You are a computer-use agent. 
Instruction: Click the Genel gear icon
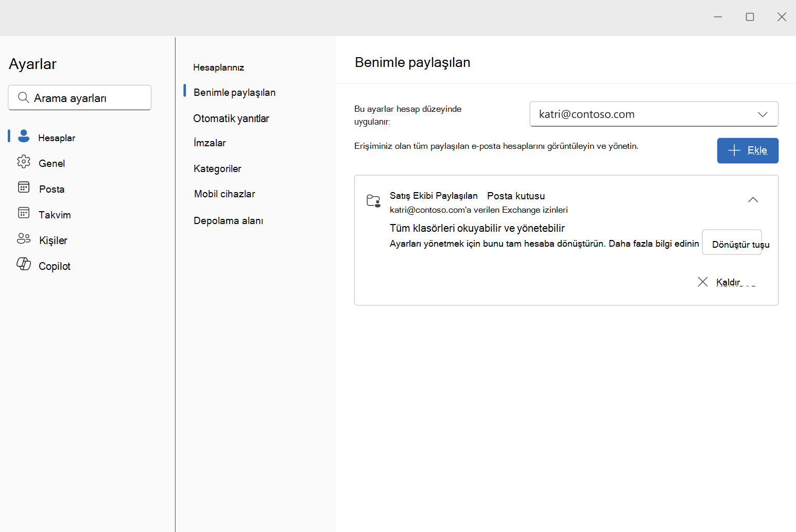click(24, 162)
